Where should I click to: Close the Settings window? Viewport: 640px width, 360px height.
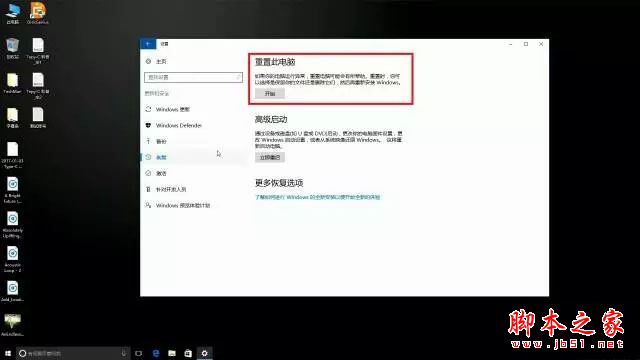tap(541, 44)
